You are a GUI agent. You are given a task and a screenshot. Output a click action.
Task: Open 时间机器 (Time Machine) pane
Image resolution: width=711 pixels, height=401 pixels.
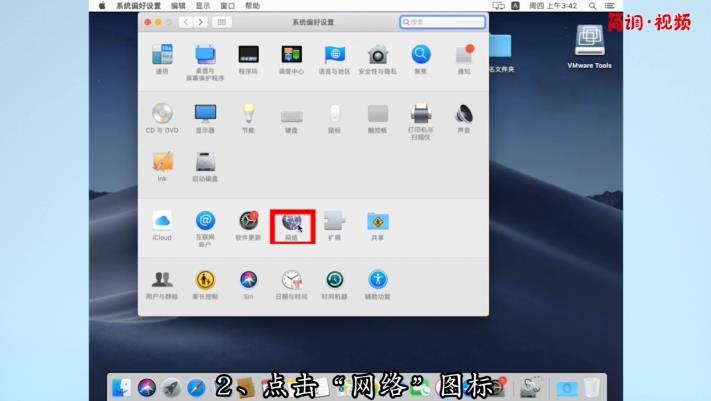(334, 284)
